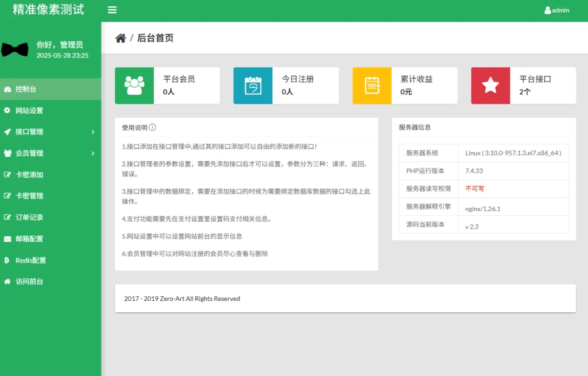Click the 服务器信息 panel heading

[x=415, y=127]
